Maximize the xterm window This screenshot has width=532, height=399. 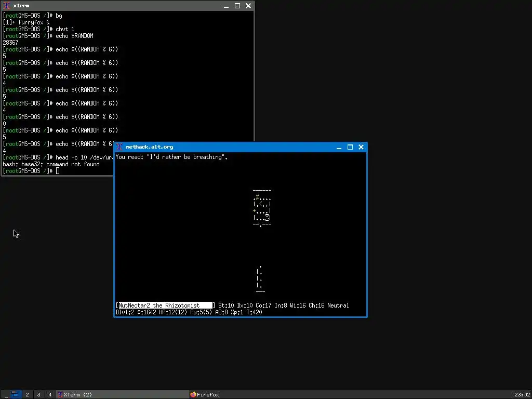point(237,6)
